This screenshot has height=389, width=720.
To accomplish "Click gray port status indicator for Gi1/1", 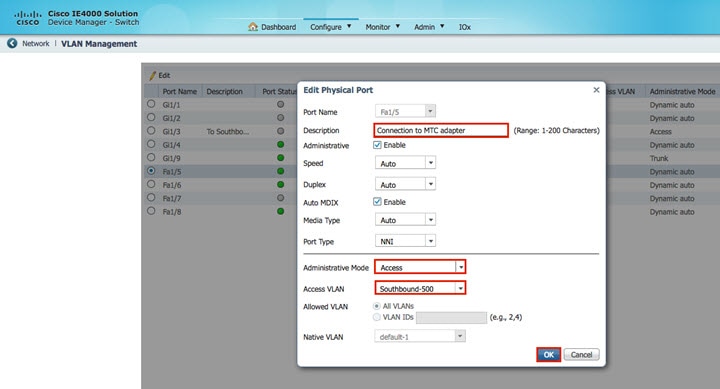I will (280, 104).
